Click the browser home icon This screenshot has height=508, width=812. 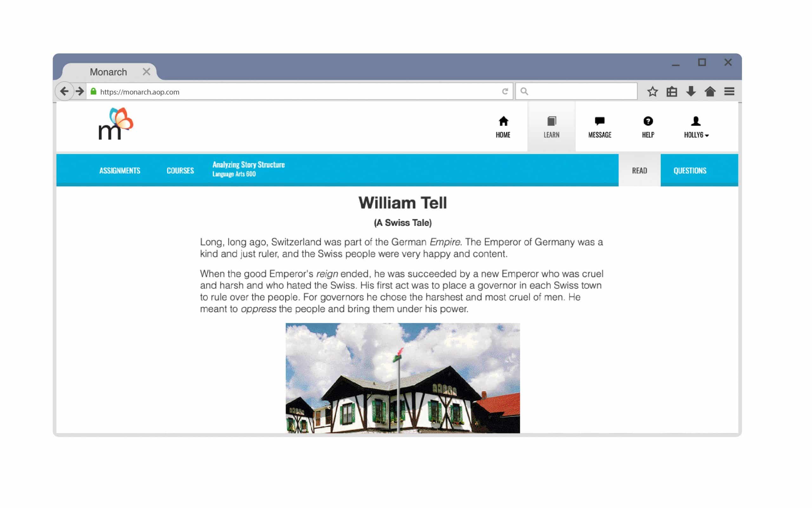710,92
